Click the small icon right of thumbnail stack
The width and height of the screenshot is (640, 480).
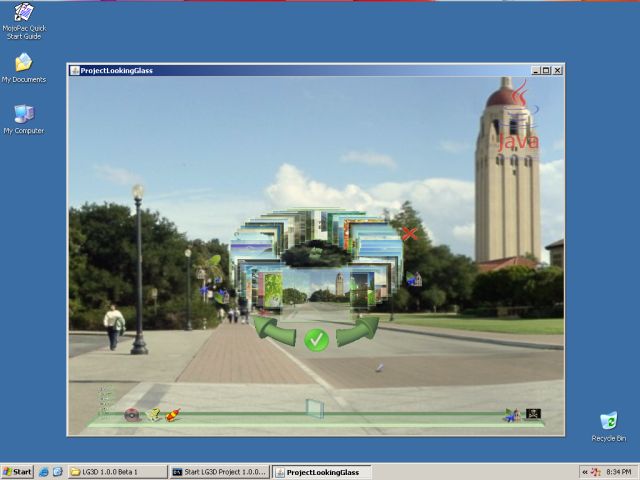click(x=414, y=279)
